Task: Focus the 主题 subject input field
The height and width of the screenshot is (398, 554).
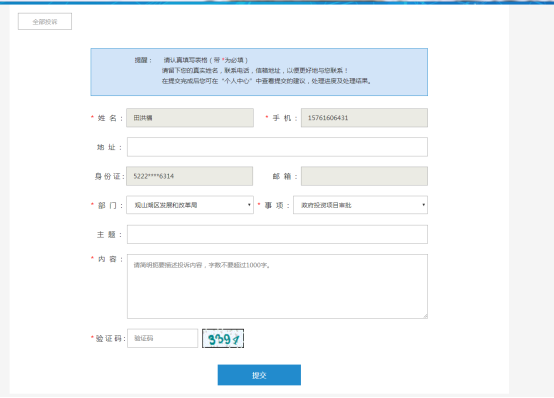Action: click(277, 234)
